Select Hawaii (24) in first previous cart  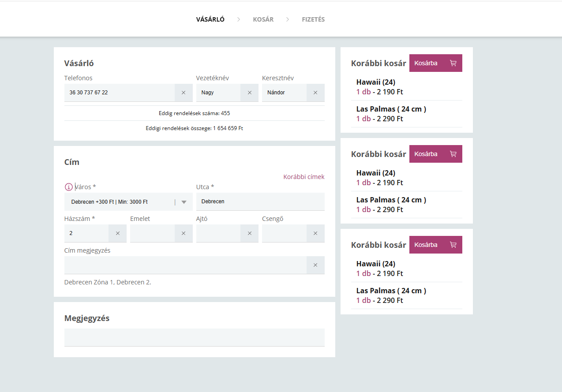(376, 82)
